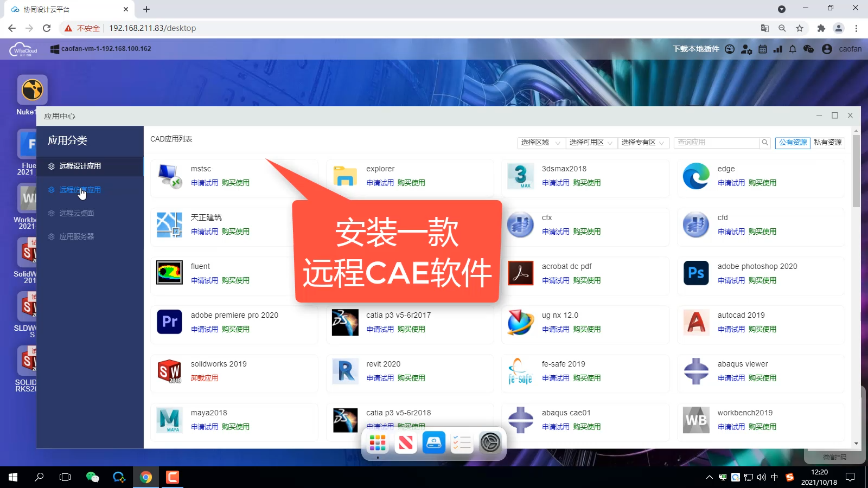Open the dashboard gauge icon in header
This screenshot has height=488, width=868.
(730, 49)
